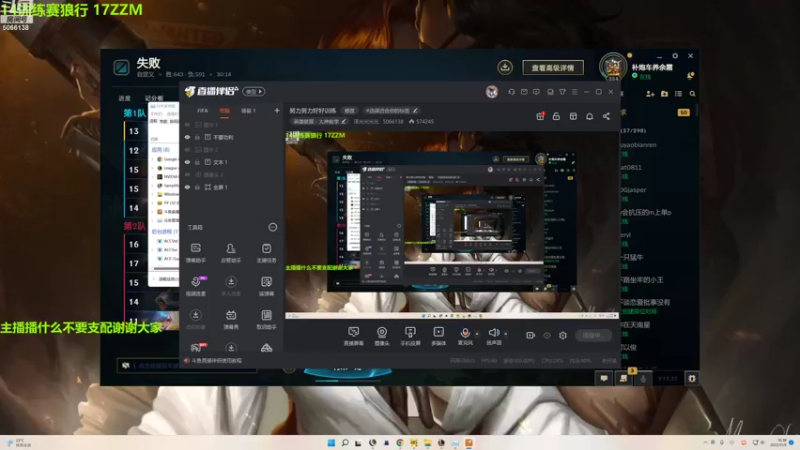The image size is (800, 450).
Task: Click the unlock padlock icon in stream header
Action: click(556, 116)
